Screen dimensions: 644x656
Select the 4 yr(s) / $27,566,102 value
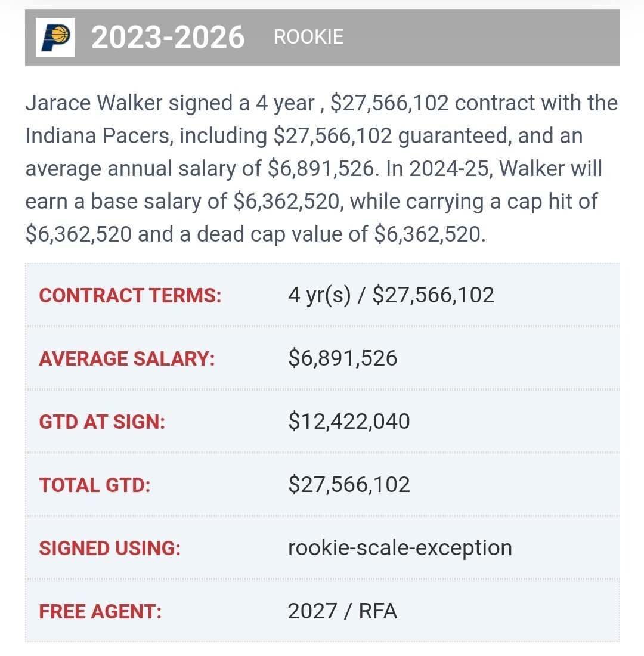tap(391, 295)
